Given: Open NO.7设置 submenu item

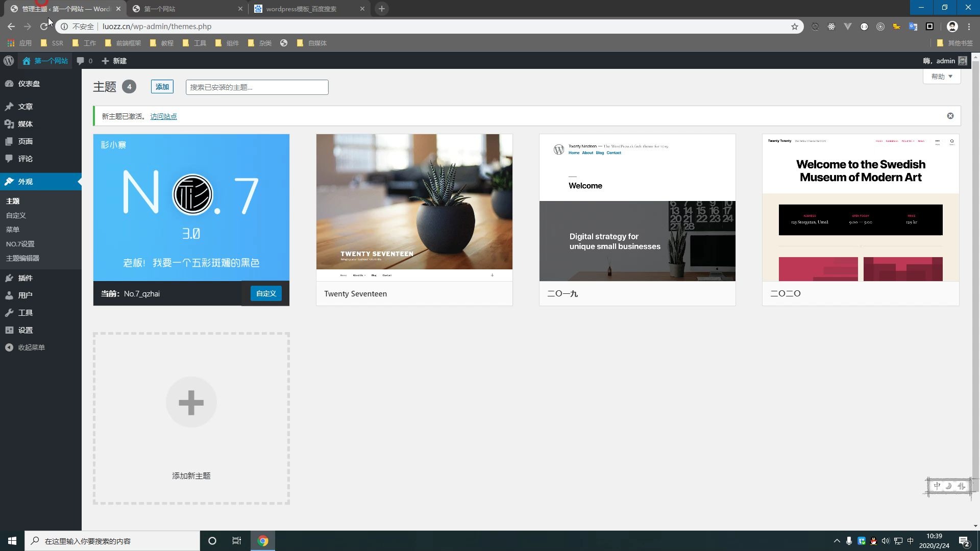Looking at the screenshot, I should [20, 244].
